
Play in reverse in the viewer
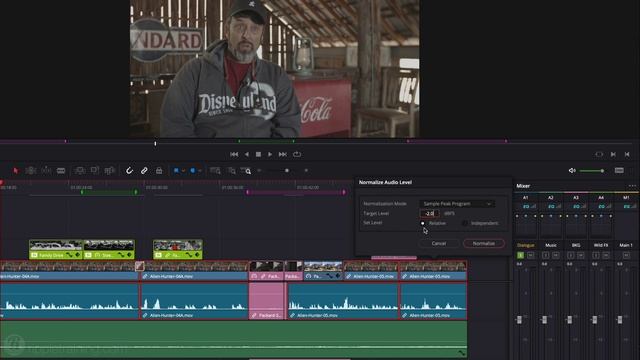coord(247,154)
